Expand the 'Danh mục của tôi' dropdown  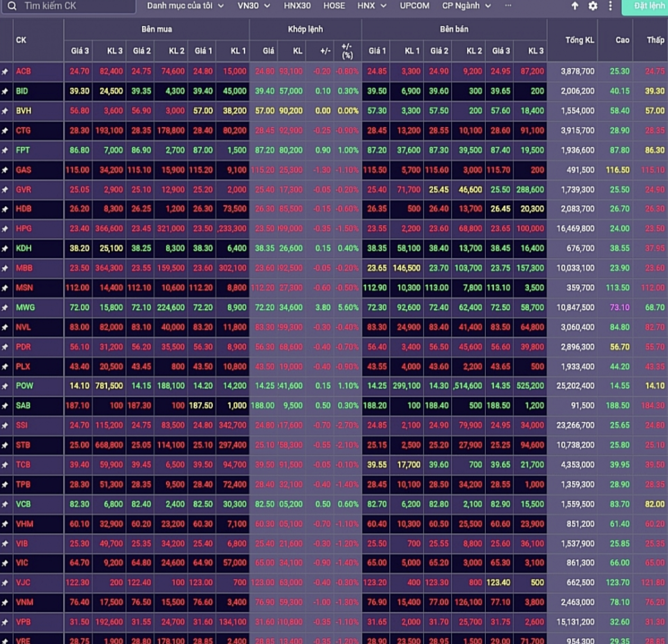(x=185, y=6)
